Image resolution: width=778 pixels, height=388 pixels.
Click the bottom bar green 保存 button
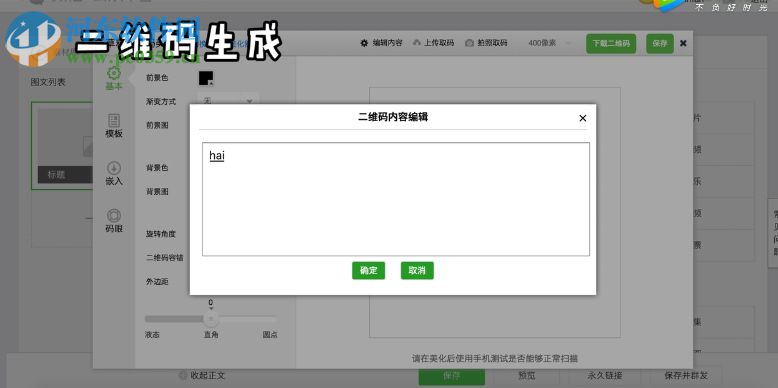click(x=452, y=376)
